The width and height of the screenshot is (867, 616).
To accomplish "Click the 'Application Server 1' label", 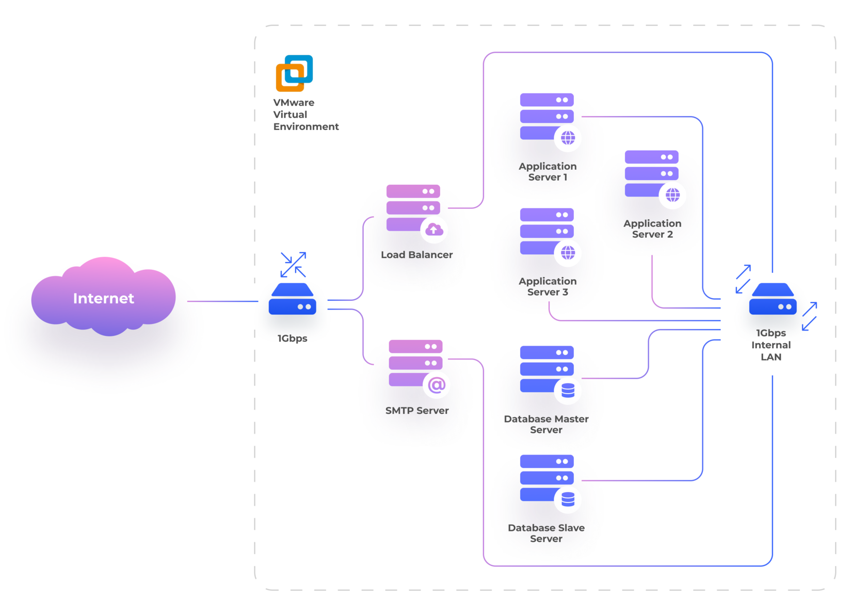I will [548, 172].
